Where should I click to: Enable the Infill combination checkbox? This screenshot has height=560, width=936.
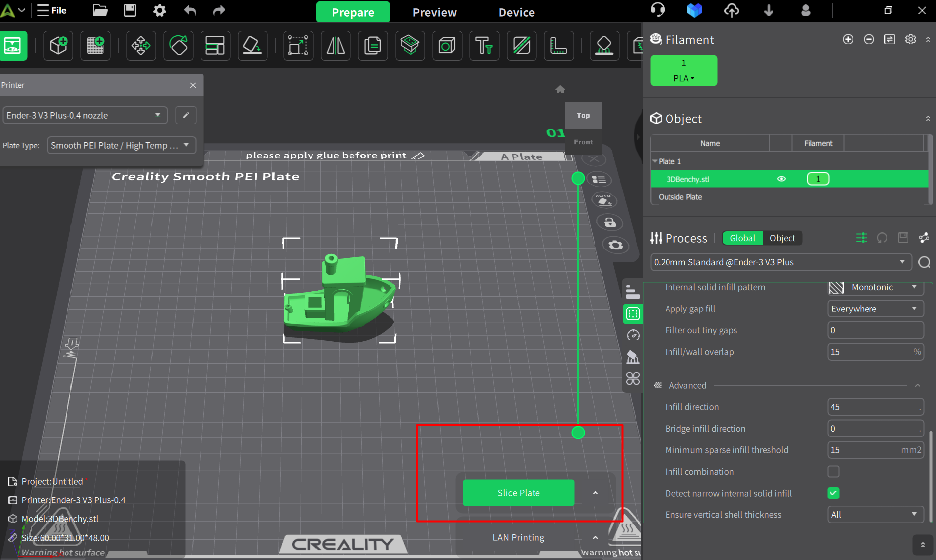pyautogui.click(x=833, y=471)
